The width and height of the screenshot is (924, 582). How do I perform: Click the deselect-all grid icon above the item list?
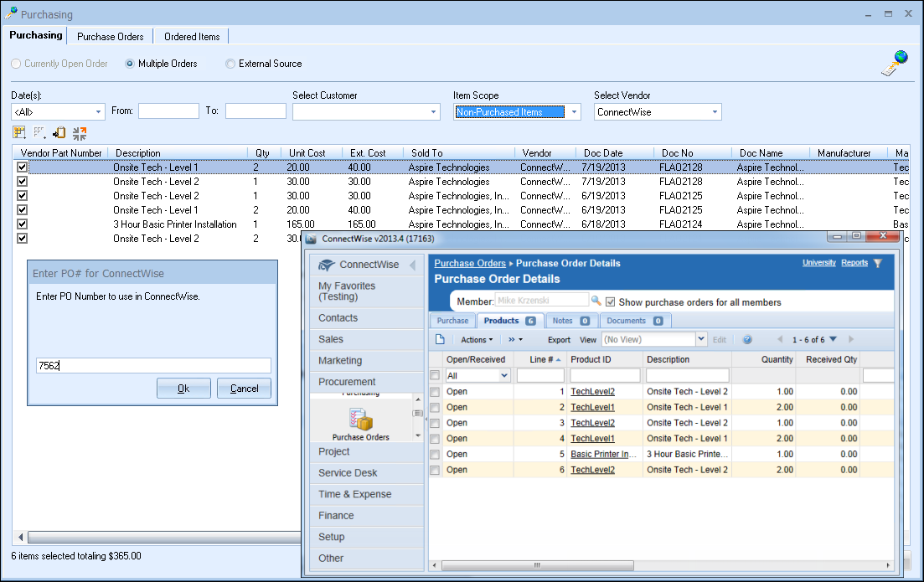click(x=39, y=132)
